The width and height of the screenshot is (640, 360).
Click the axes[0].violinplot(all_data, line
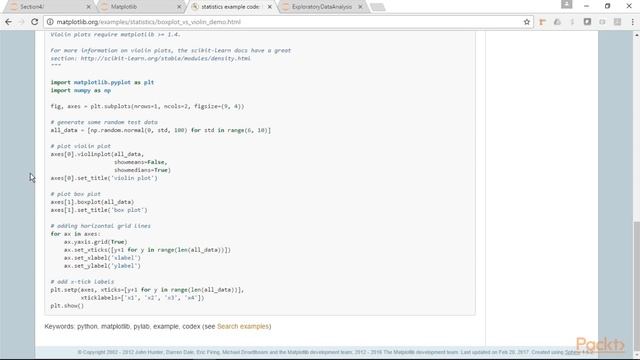(x=97, y=154)
